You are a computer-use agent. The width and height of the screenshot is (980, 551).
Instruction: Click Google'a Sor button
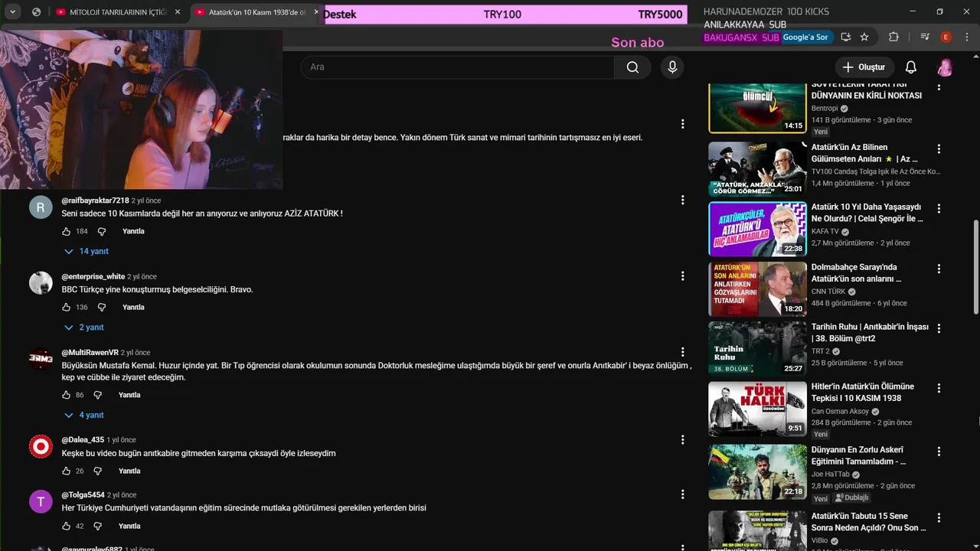click(x=806, y=37)
